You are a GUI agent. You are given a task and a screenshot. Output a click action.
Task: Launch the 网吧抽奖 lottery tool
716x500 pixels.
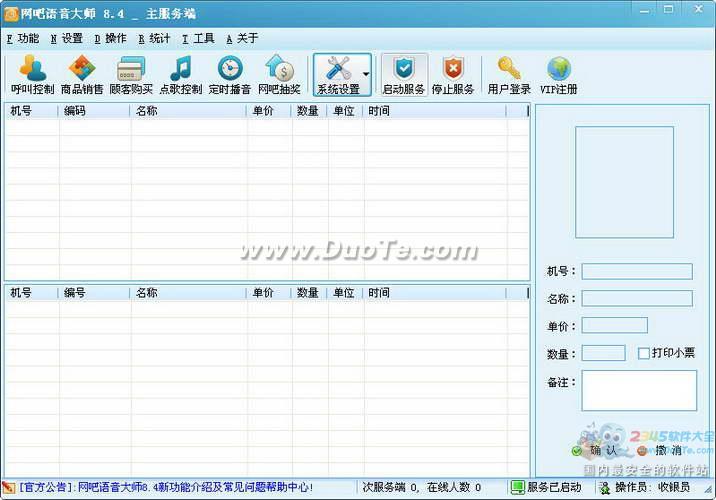(x=279, y=75)
